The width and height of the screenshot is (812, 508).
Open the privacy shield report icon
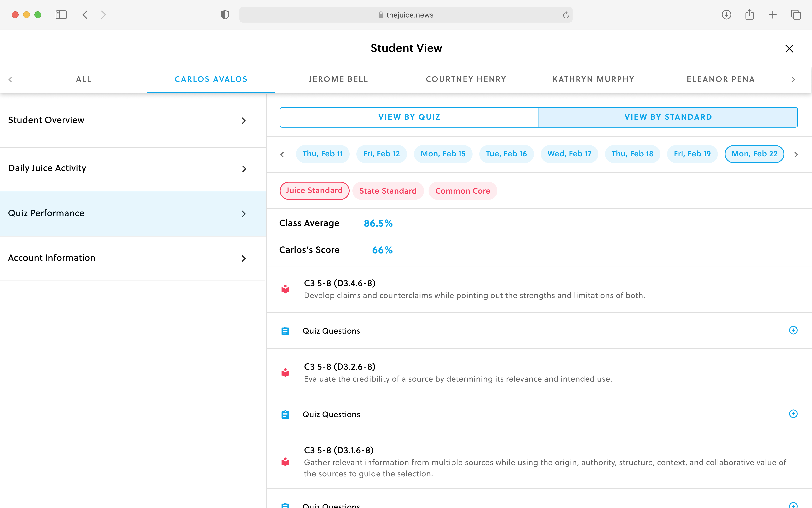pyautogui.click(x=225, y=15)
